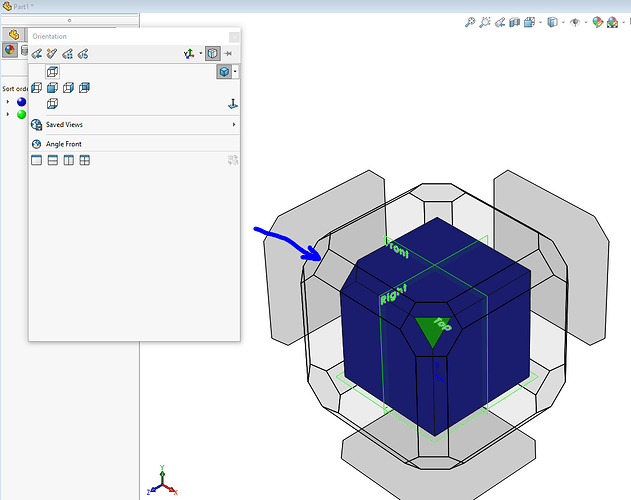
Task: Pin the Orientation dialog open
Action: pyautogui.click(x=229, y=53)
